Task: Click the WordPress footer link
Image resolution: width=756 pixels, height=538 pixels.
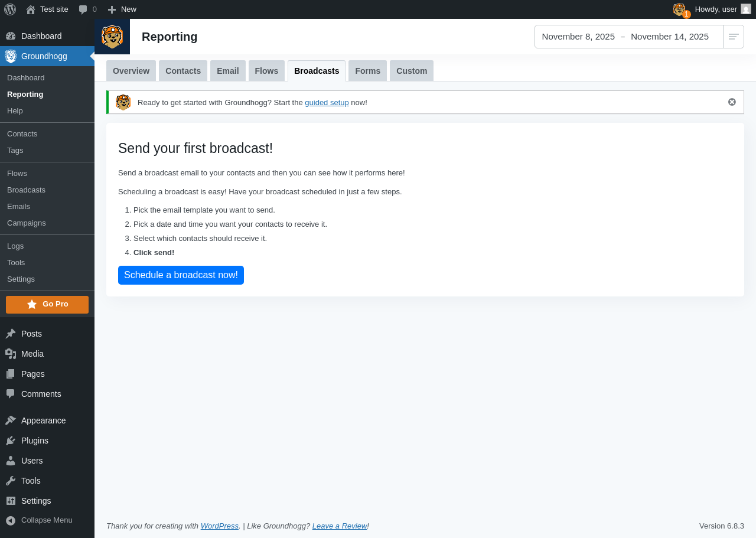Action: point(220,526)
